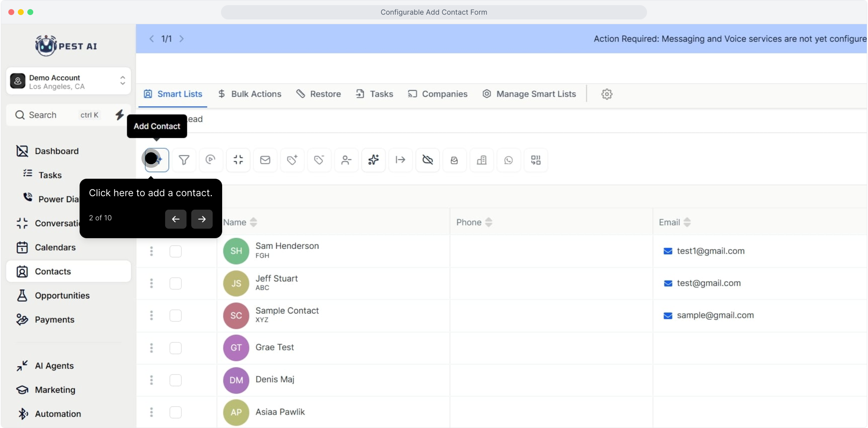
Task: Open the settings gear beside Manage Smart Lists
Action: point(607,94)
